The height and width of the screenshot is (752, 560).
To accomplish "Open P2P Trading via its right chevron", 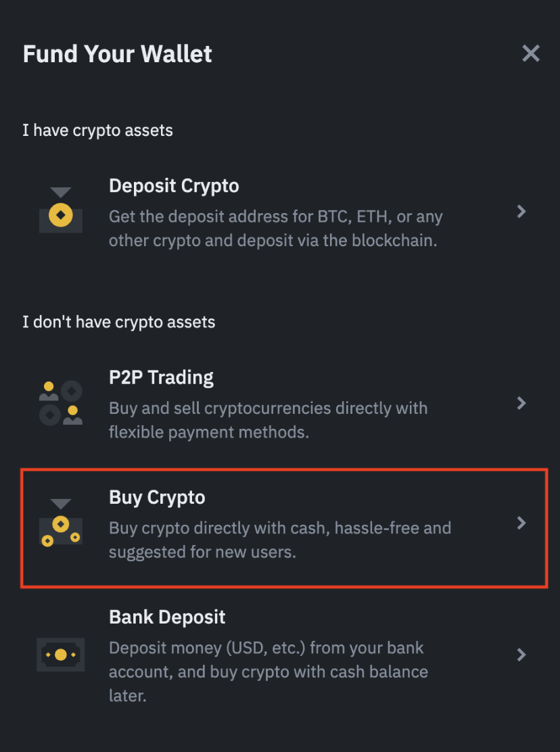I will click(x=521, y=403).
